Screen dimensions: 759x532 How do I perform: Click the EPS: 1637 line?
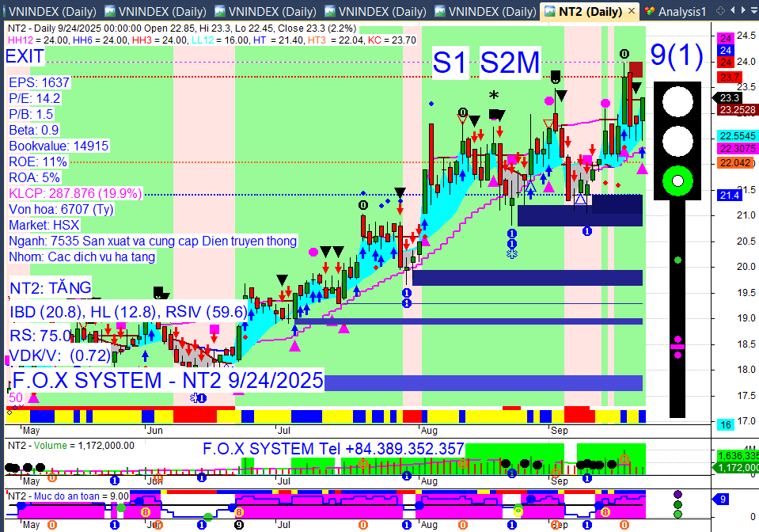pos(40,82)
